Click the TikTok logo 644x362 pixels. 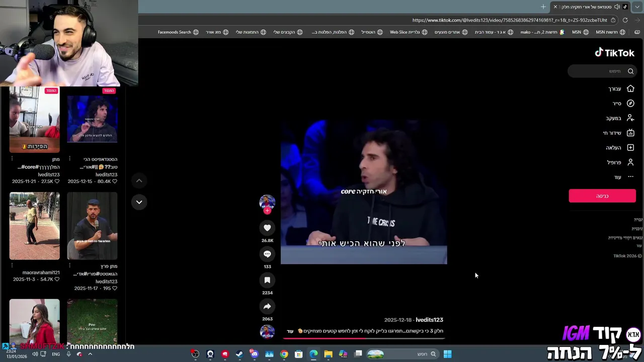click(x=614, y=53)
